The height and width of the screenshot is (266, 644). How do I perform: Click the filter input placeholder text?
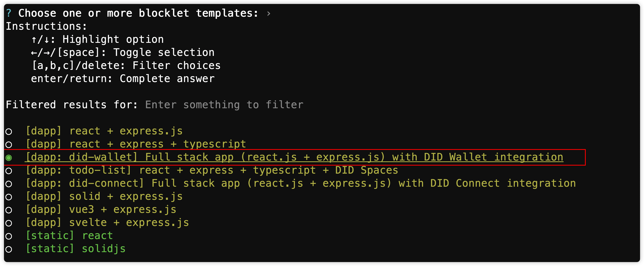(x=224, y=105)
